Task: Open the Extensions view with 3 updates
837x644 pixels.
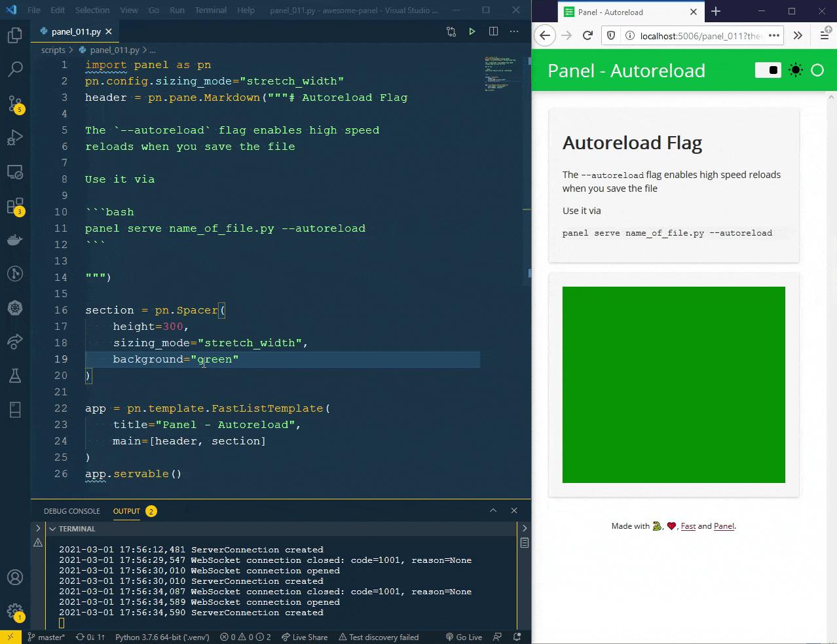Action: click(x=14, y=206)
